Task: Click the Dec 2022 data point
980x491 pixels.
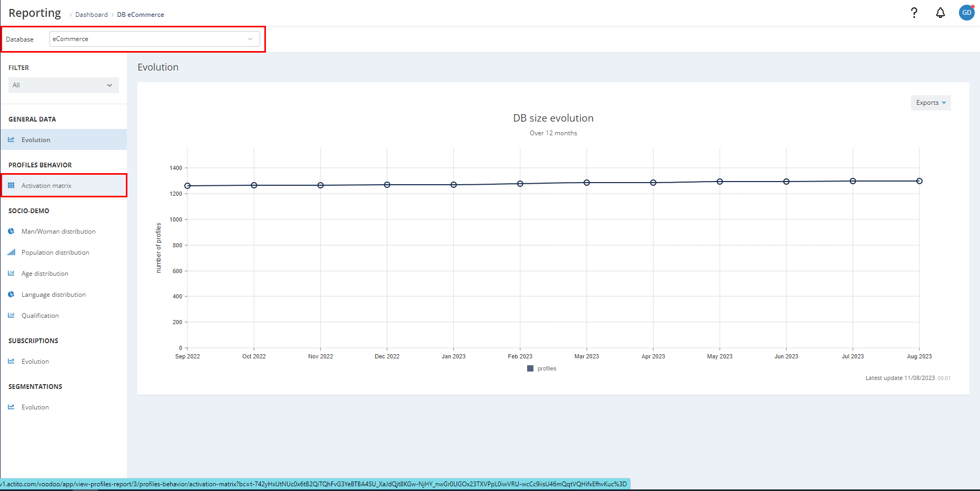Action: pyautogui.click(x=387, y=185)
